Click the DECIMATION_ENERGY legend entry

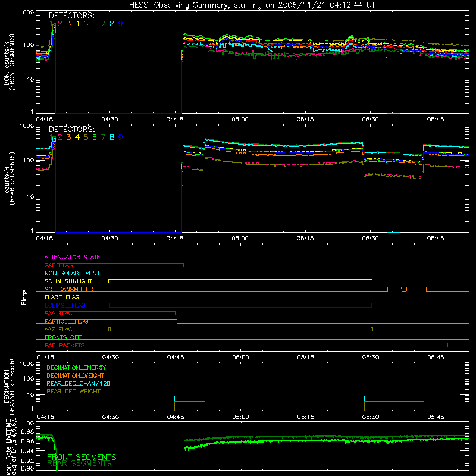click(x=76, y=368)
